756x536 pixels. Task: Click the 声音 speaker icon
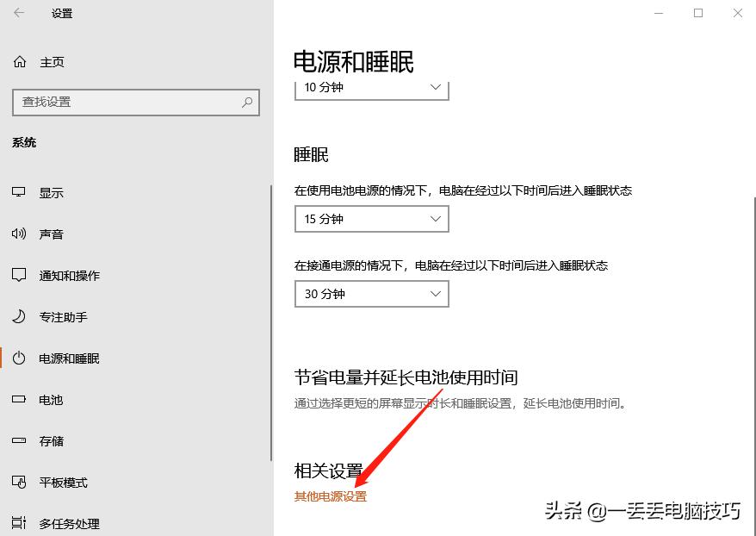[19, 234]
